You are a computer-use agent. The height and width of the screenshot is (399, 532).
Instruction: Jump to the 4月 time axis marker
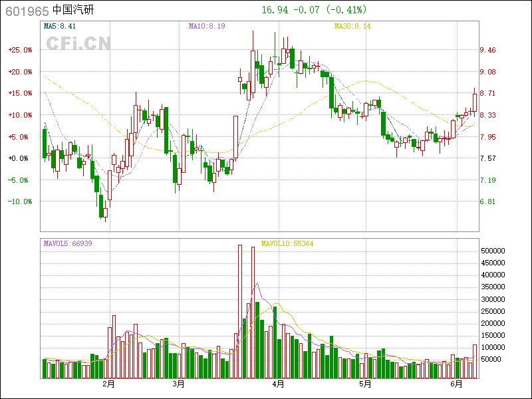click(278, 384)
